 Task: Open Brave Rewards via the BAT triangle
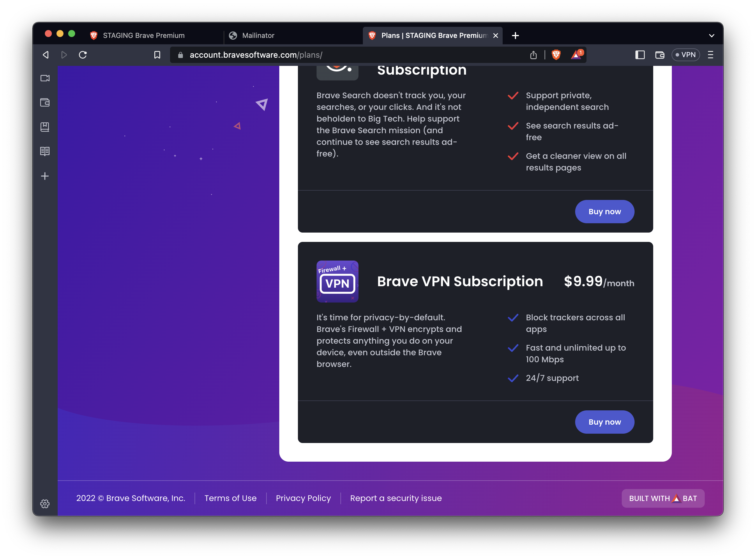pyautogui.click(x=576, y=55)
